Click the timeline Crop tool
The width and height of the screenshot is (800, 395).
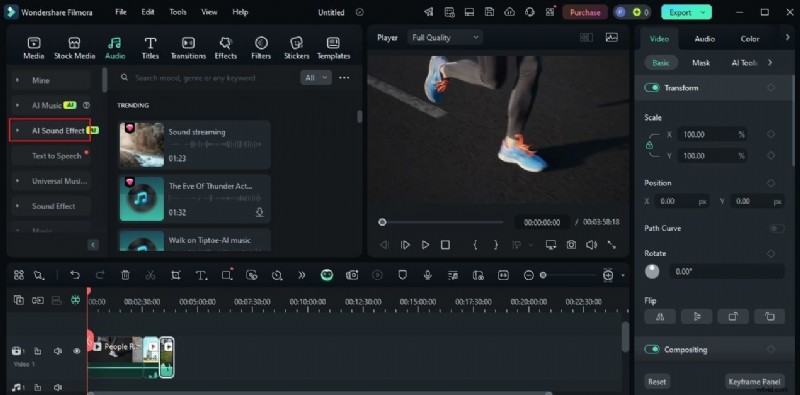pyautogui.click(x=176, y=275)
